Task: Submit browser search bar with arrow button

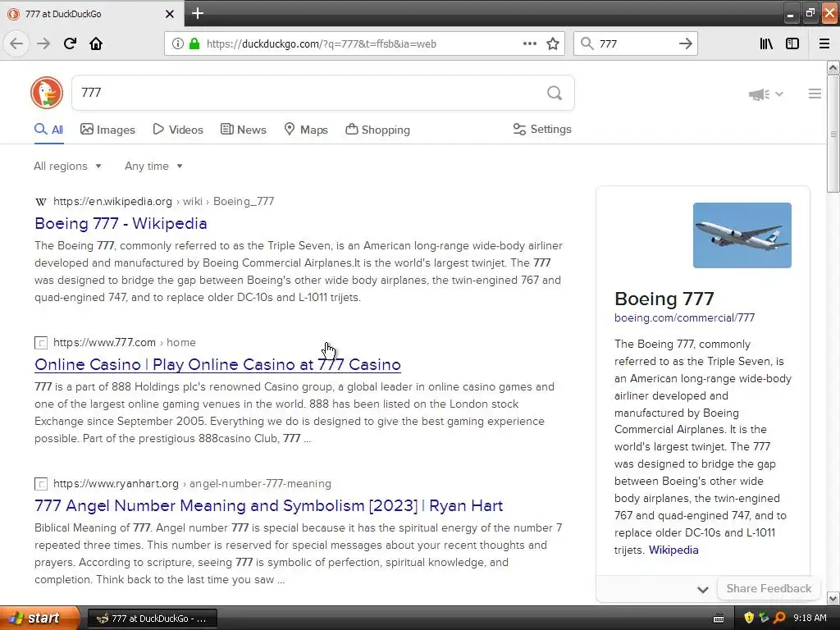Action: [685, 43]
